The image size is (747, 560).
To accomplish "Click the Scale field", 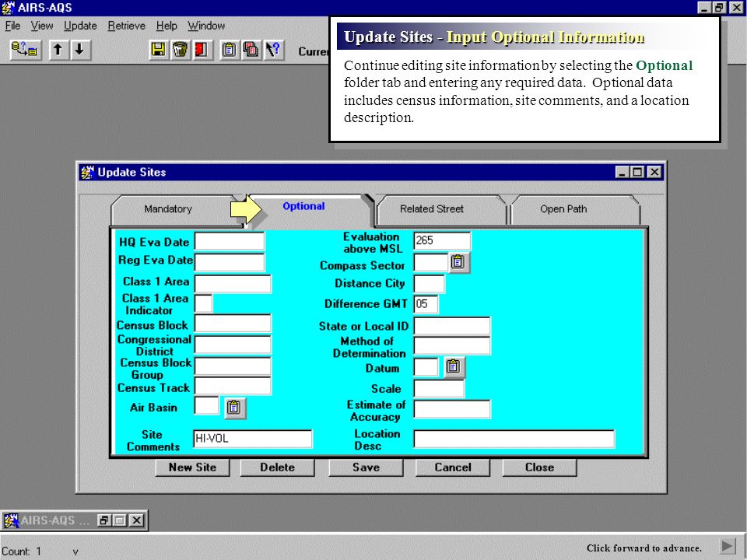I will [x=439, y=389].
